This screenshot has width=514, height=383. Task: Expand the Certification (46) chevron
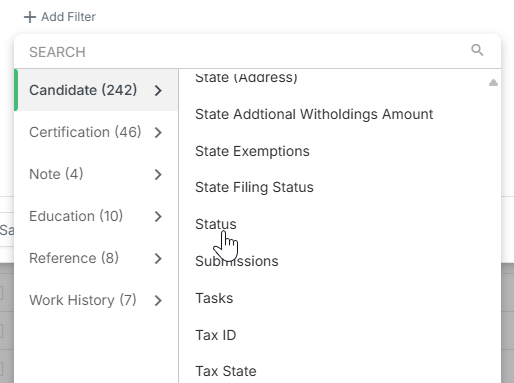(158, 132)
